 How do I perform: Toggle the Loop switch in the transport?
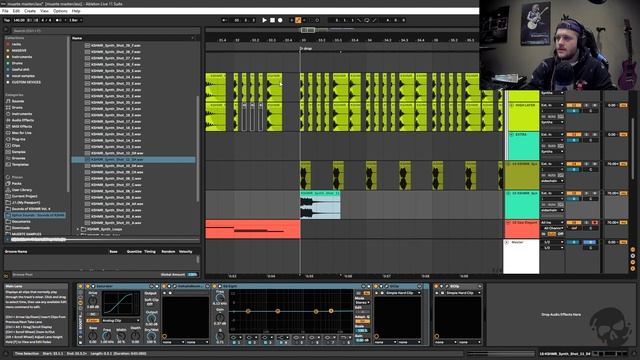(367, 20)
